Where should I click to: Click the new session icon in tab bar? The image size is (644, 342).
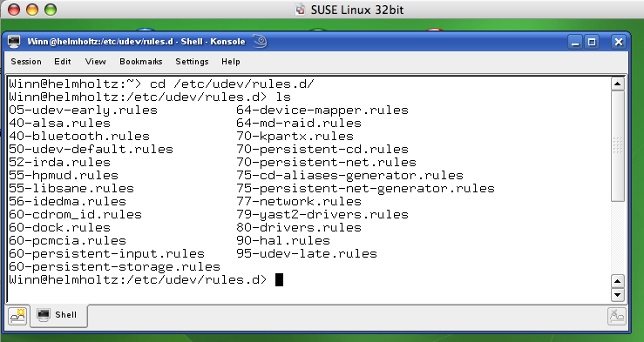point(17,316)
